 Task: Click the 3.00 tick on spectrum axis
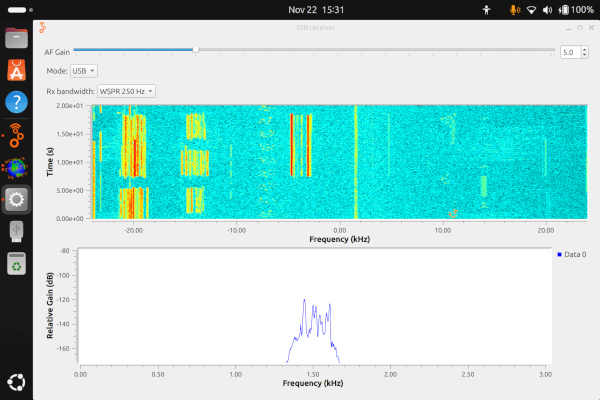click(545, 374)
